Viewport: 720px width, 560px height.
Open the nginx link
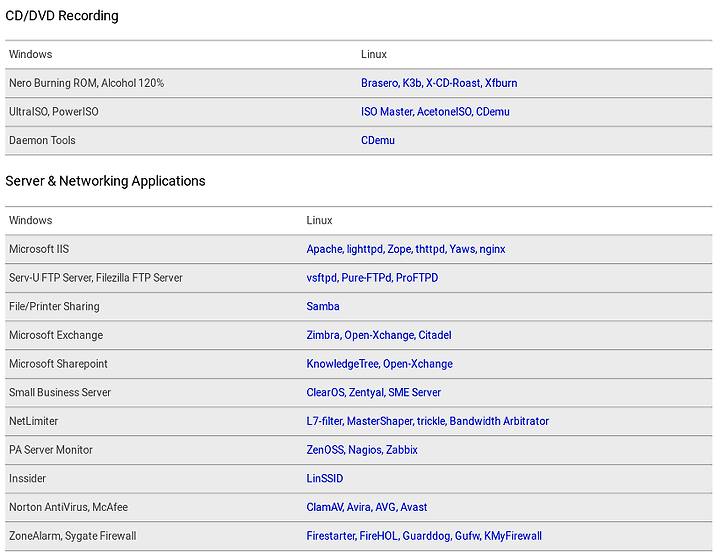point(492,249)
